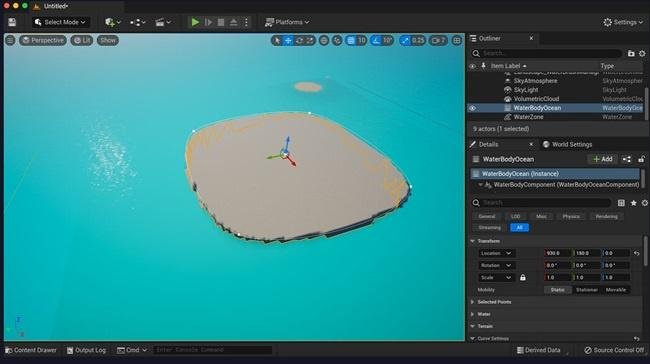Viewport: 650px width, 364px height.
Task: Click the Outliner search field
Action: tap(546, 53)
